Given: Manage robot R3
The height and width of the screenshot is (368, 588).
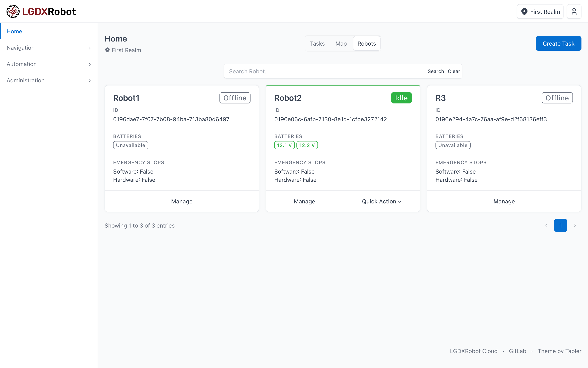Looking at the screenshot, I should [x=504, y=201].
